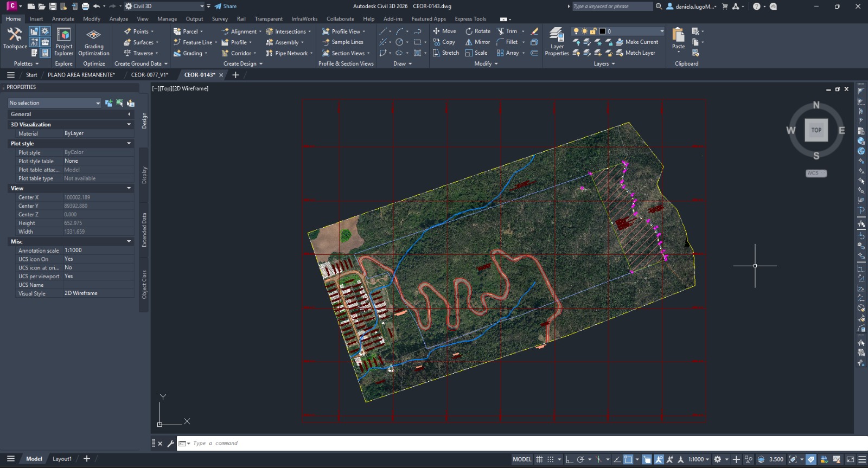
Task: Click the Plot printer icon
Action: tap(85, 7)
